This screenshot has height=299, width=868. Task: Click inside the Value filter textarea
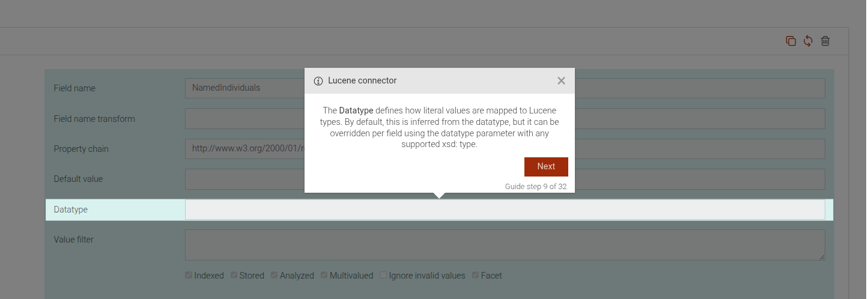point(505,244)
